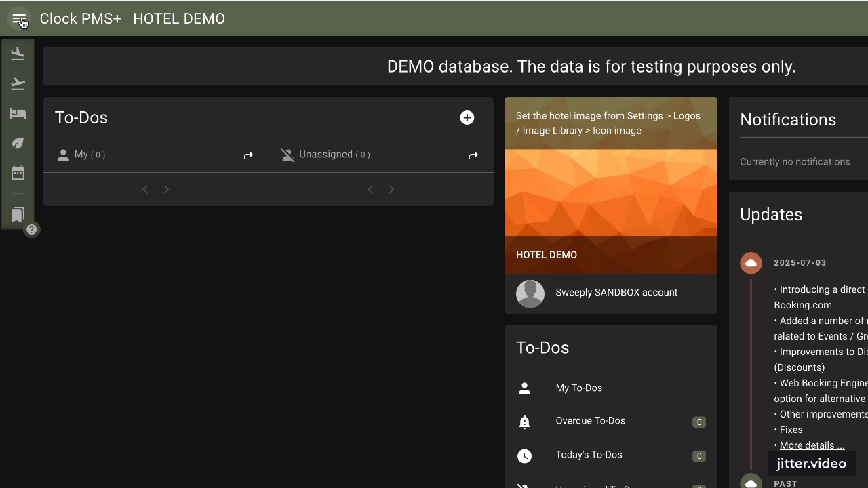Click the HOTEL DEMO title in header
The height and width of the screenshot is (488, 868).
pyautogui.click(x=179, y=19)
